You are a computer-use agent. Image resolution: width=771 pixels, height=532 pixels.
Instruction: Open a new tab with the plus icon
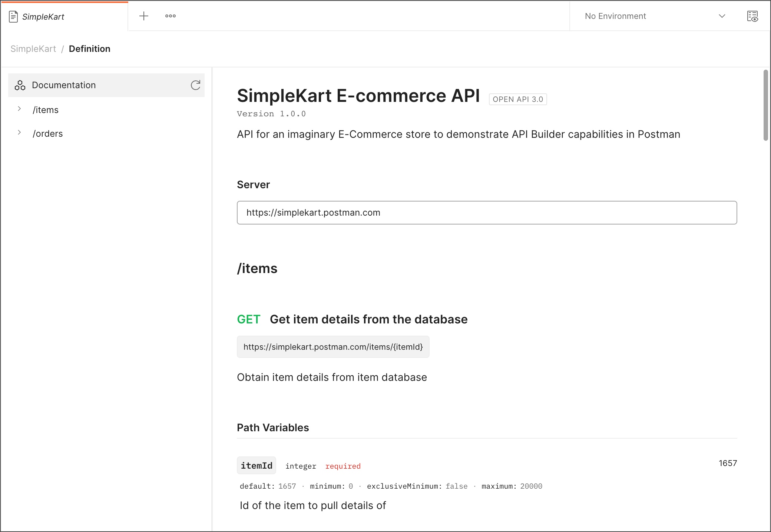pos(144,16)
